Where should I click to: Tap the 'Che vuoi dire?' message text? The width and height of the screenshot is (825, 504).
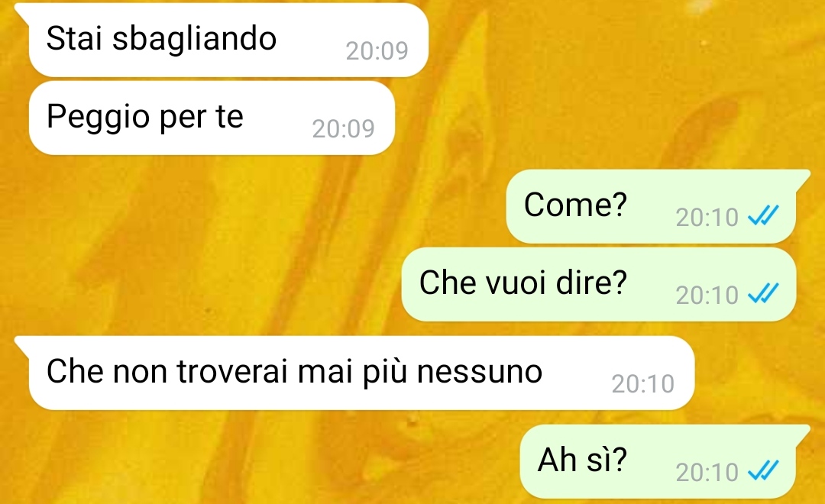pyautogui.click(x=523, y=283)
